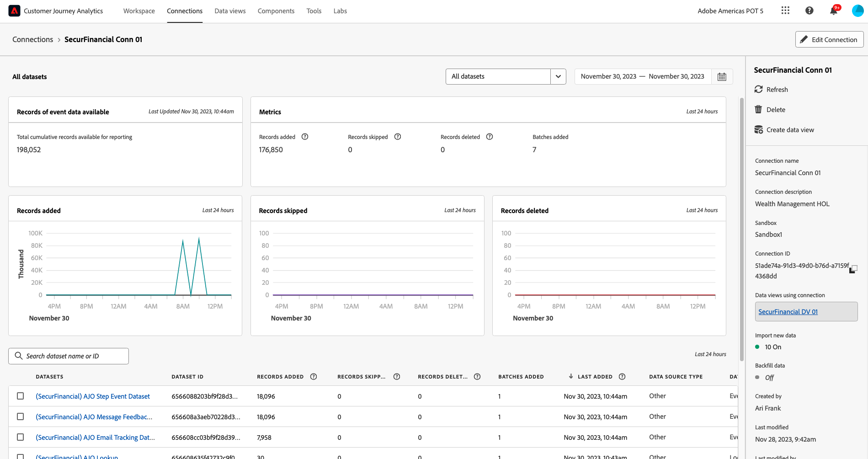The height and width of the screenshot is (459, 868).
Task: Show info for RECORDS DELET... column
Action: [477, 377]
